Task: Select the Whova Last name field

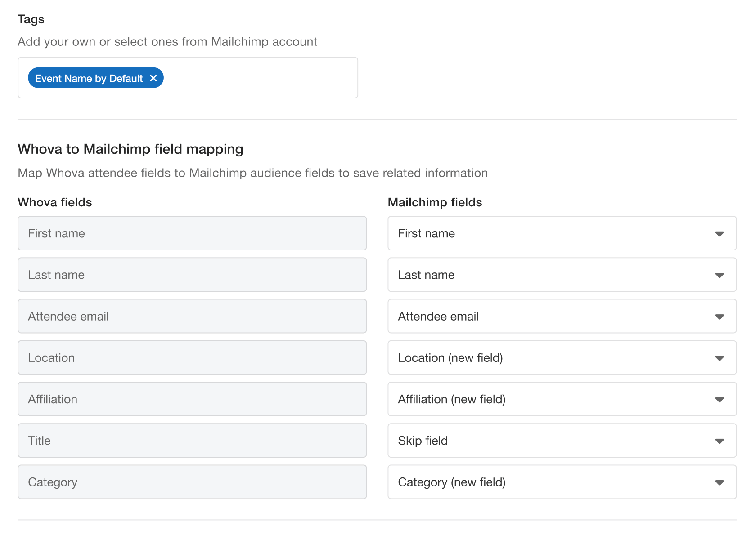Action: (x=192, y=275)
